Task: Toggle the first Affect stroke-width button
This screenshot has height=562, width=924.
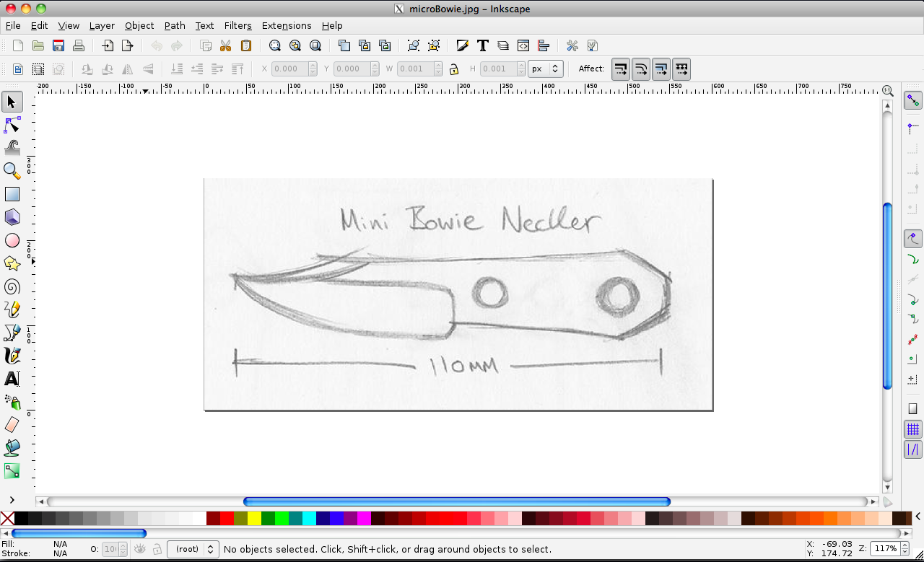Action: coord(621,69)
